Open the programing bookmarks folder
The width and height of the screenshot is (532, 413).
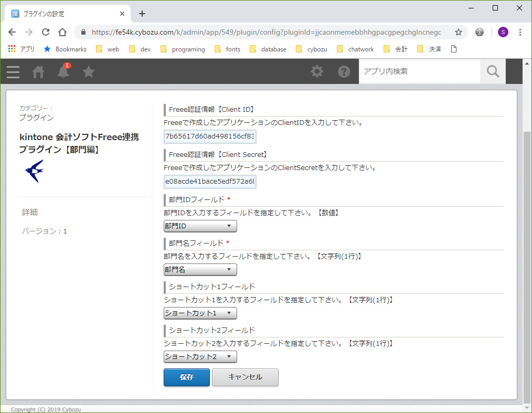click(x=183, y=49)
